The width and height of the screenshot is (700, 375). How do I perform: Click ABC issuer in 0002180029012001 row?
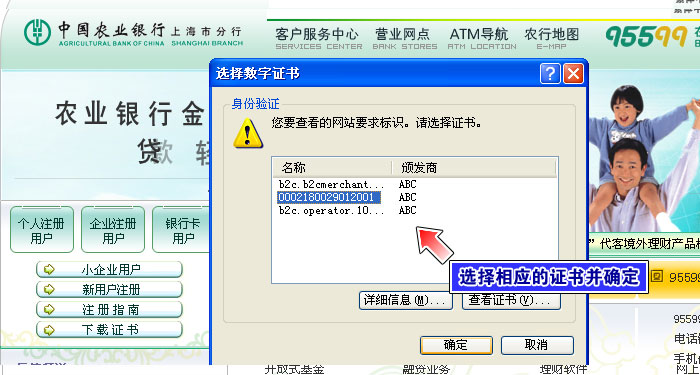[407, 197]
